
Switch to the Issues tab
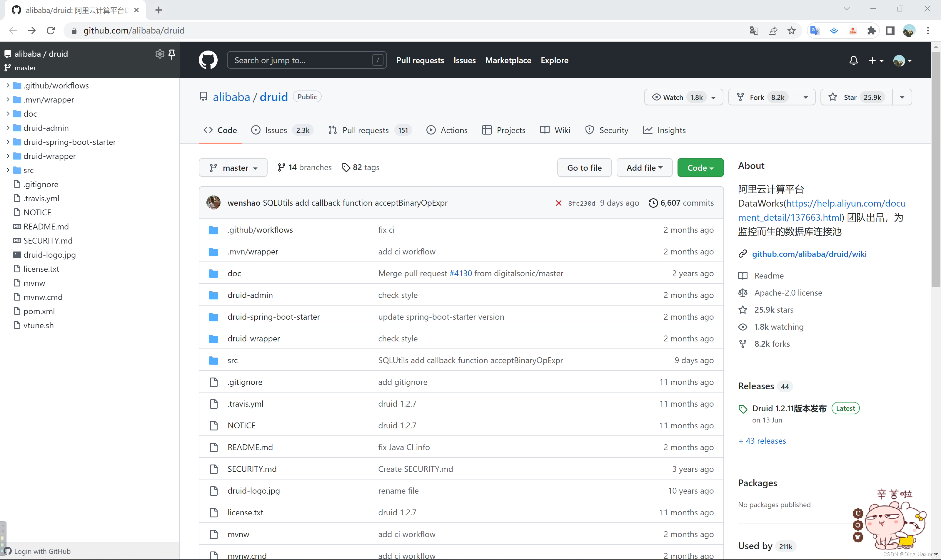point(276,130)
